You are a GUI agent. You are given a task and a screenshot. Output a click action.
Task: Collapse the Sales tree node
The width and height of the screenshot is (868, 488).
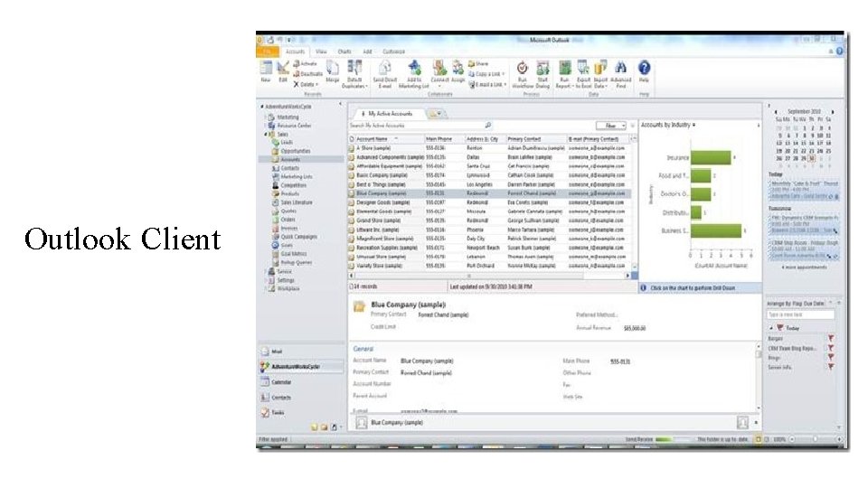pyautogui.click(x=266, y=135)
